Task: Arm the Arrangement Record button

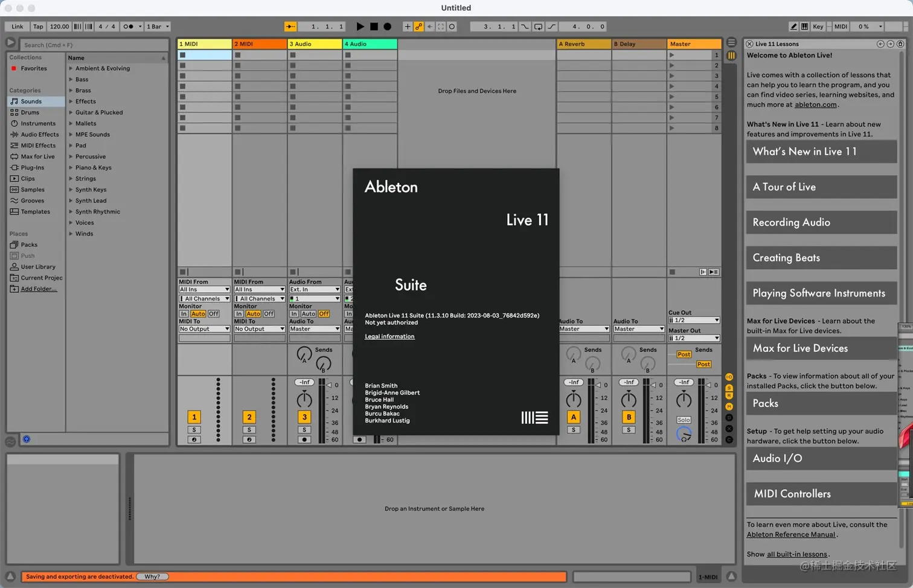Action: [x=388, y=27]
